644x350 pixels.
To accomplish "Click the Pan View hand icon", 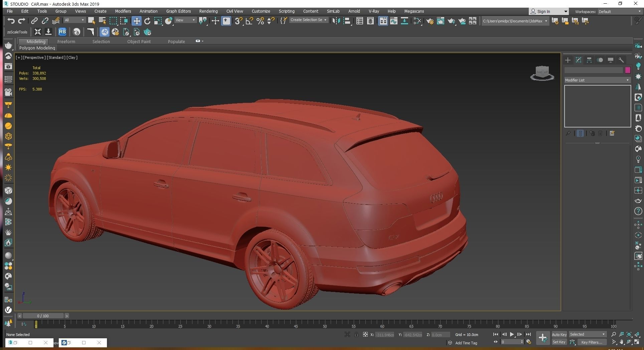I will [621, 342].
